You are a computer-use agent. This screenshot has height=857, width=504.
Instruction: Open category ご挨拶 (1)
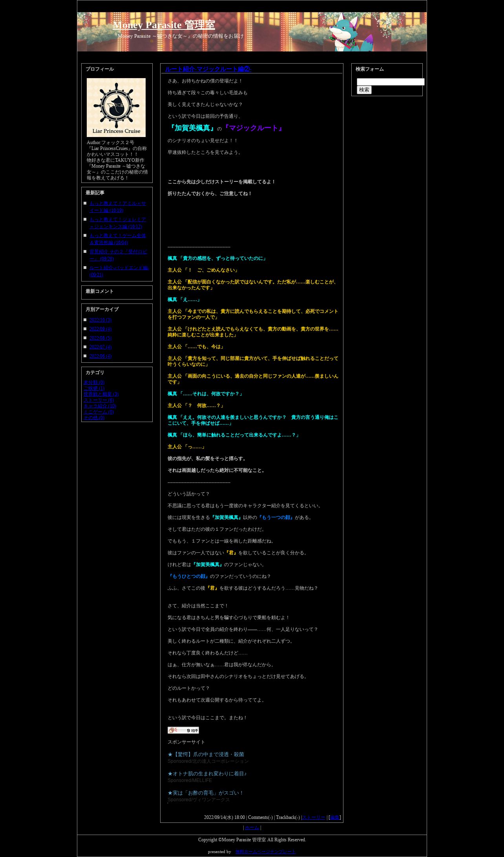click(x=94, y=388)
